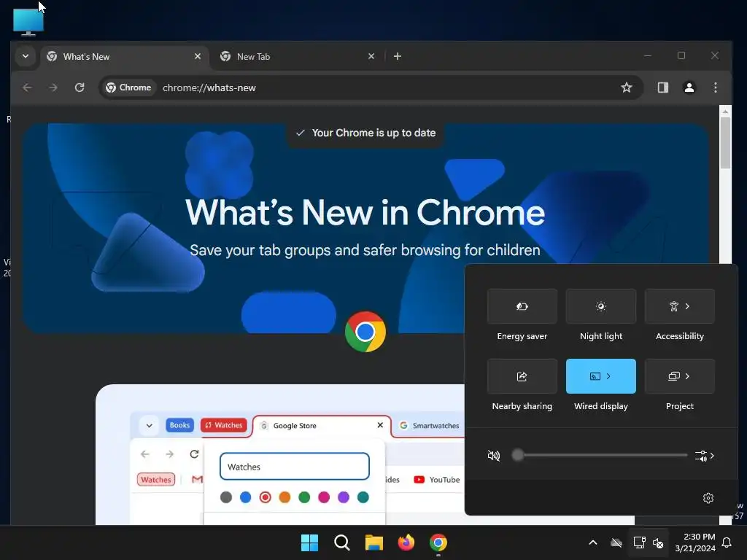
Task: Close the New Tab tab
Action: [371, 56]
